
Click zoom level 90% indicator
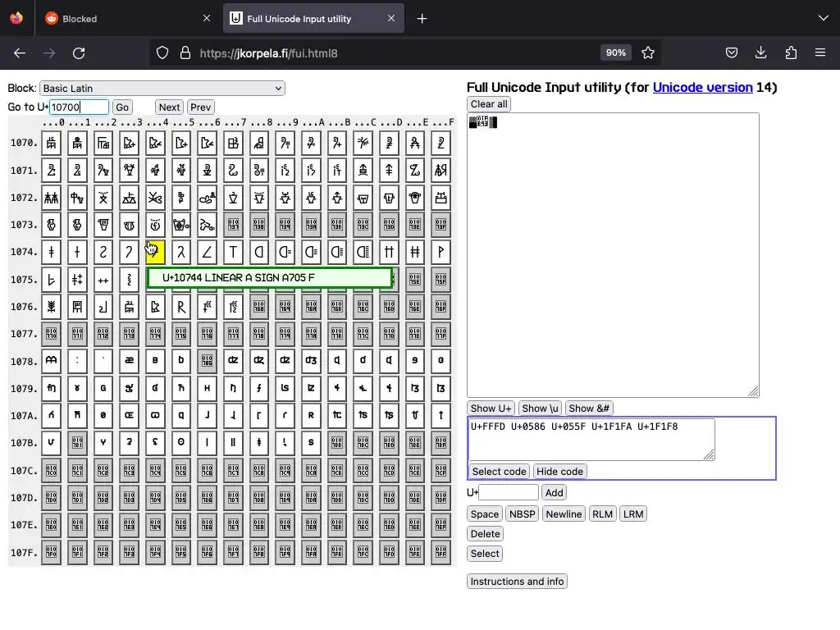coord(615,52)
